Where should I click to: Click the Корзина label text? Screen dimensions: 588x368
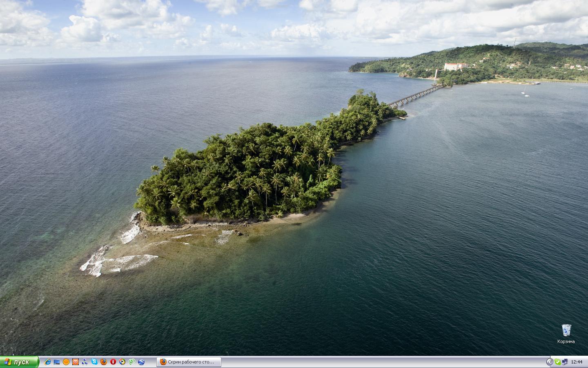(566, 341)
